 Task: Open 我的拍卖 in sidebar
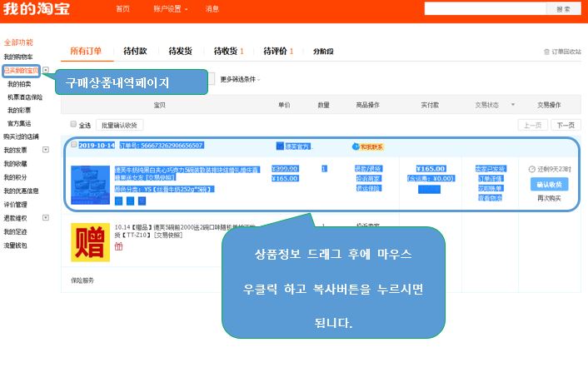19,84
